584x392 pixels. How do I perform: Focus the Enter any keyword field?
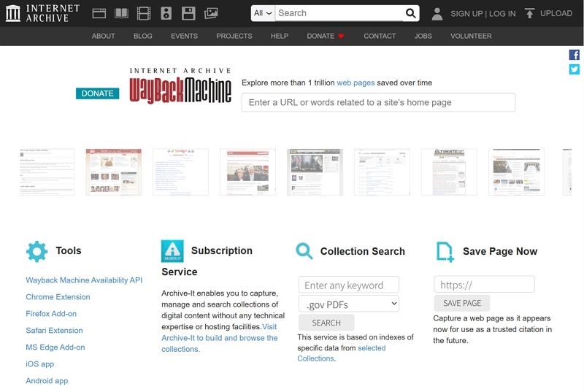(349, 285)
